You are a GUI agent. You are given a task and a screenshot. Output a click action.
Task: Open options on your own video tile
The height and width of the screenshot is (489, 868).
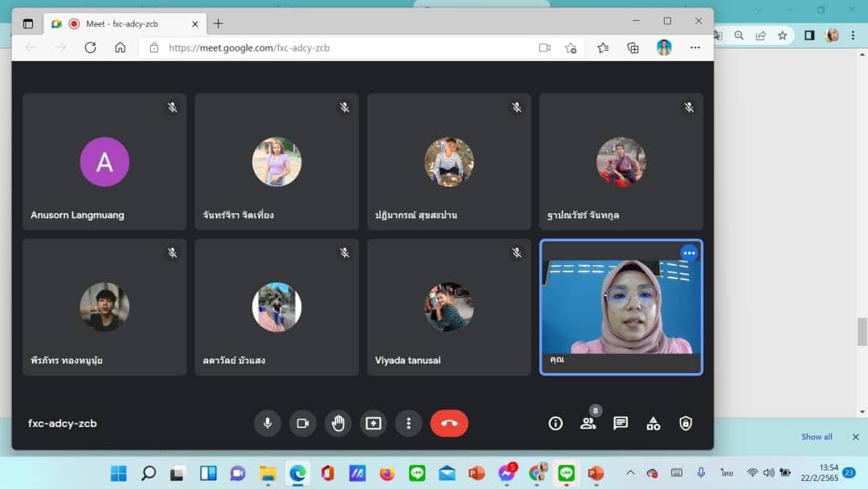click(689, 253)
